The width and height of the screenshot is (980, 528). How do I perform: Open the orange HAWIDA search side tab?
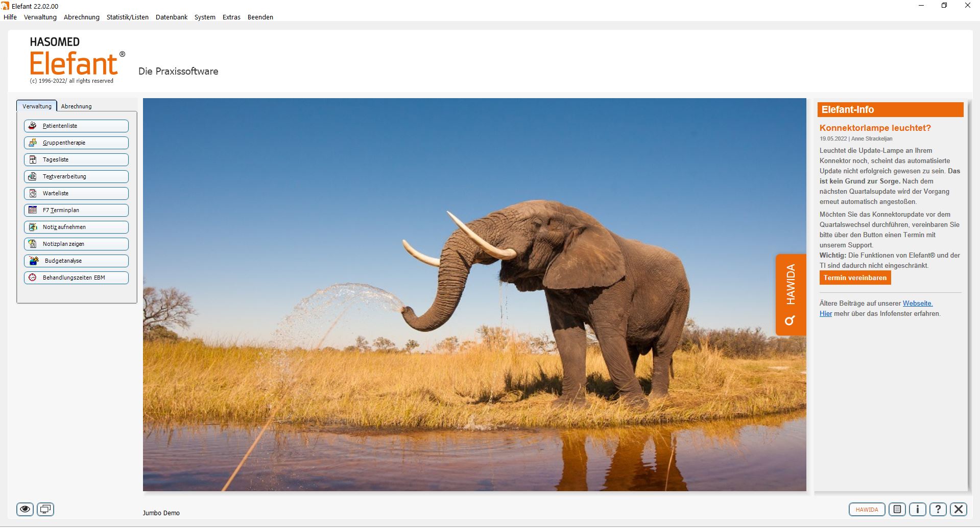[x=791, y=294]
